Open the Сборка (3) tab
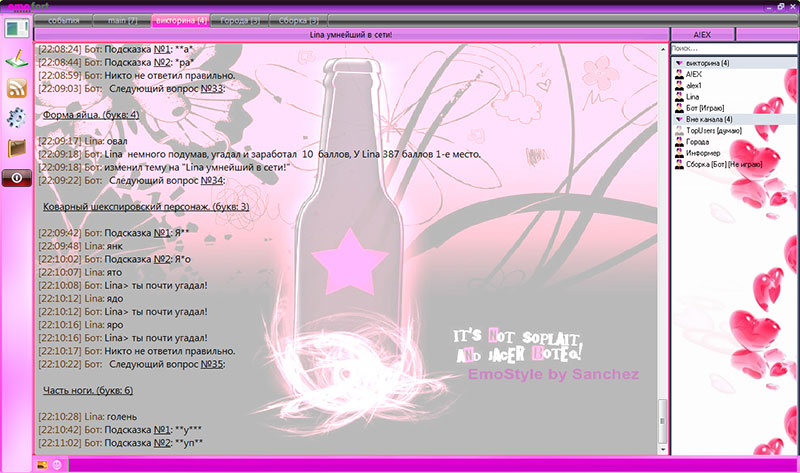 point(296,20)
